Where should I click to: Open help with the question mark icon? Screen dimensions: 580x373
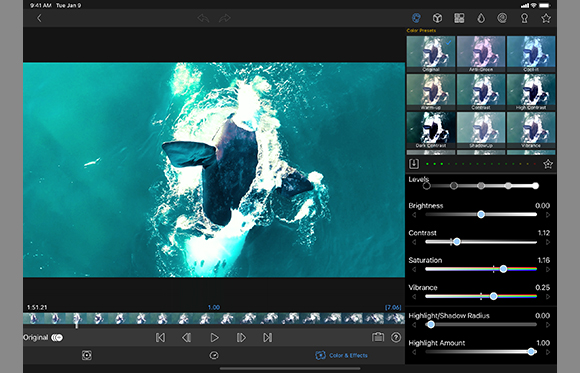click(396, 337)
